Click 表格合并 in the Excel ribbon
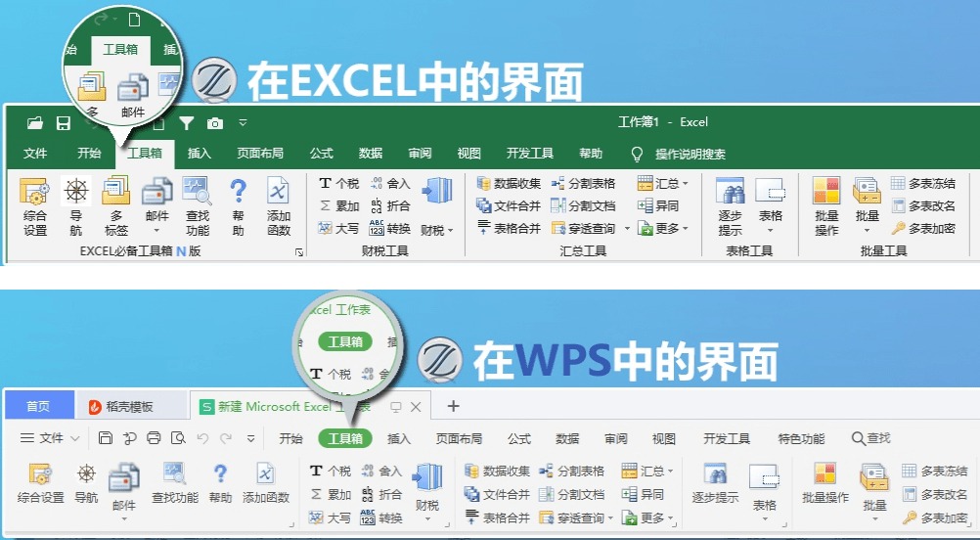The image size is (980, 540). (x=509, y=228)
